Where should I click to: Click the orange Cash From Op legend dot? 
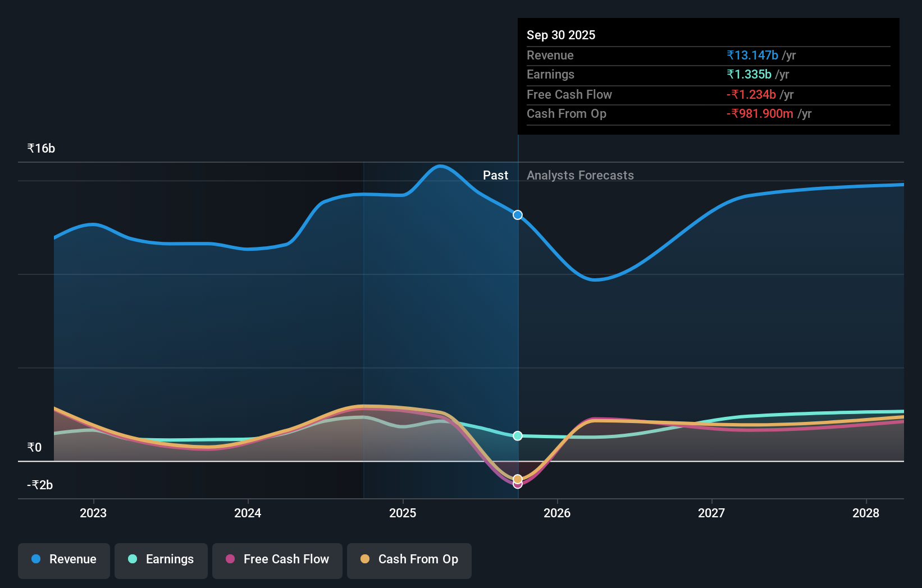[x=366, y=559]
